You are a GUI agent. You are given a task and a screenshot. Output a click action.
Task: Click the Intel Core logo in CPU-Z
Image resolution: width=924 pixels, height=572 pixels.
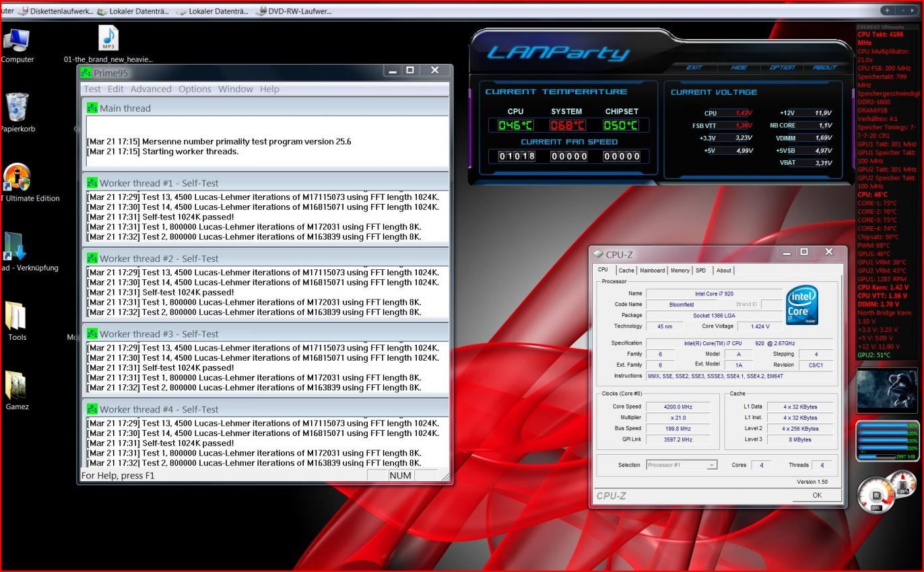802,306
